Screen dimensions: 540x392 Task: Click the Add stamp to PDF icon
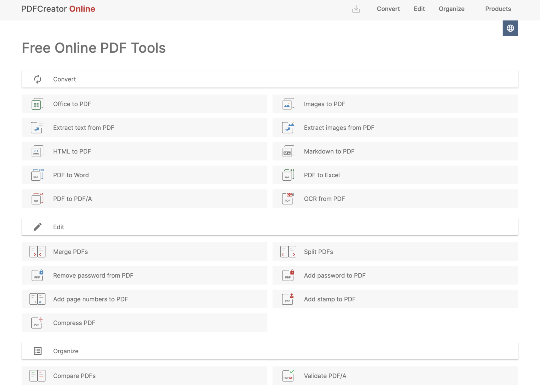[288, 299]
